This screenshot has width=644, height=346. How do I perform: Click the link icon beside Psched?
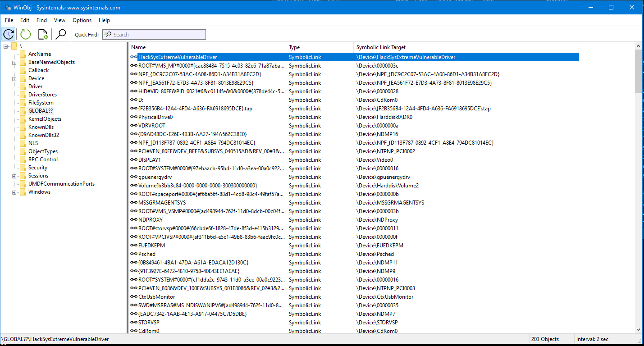[134, 254]
